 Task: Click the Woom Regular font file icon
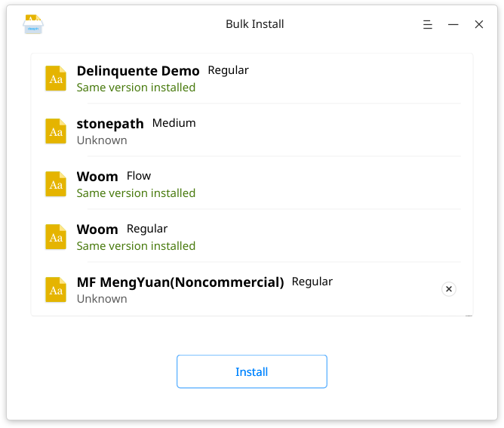56,237
